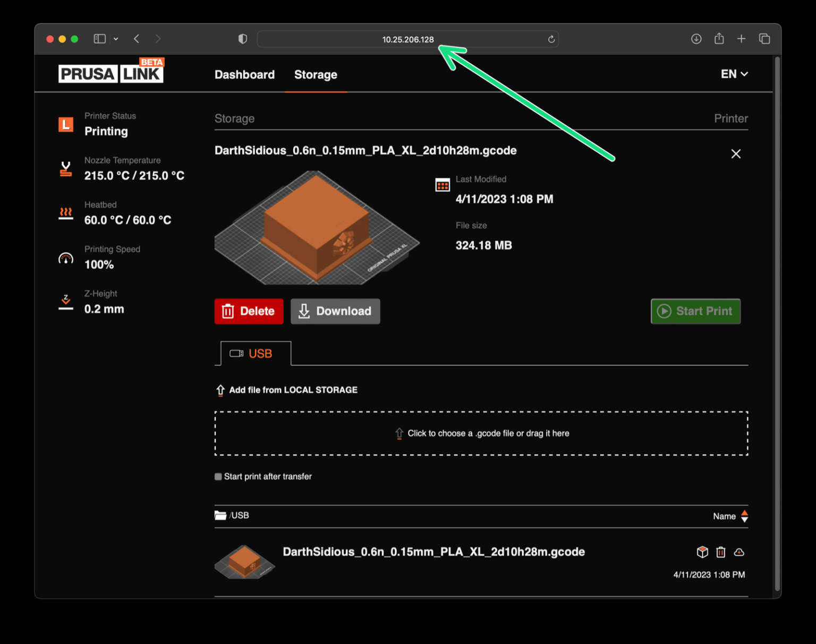Select the USB storage tab
Viewport: 816px width, 644px height.
(x=254, y=353)
